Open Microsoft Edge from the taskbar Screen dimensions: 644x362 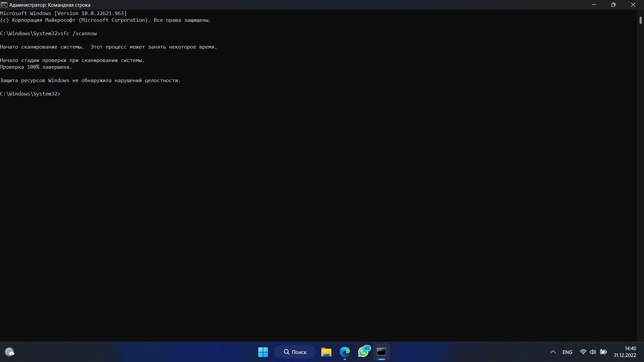pos(344,352)
